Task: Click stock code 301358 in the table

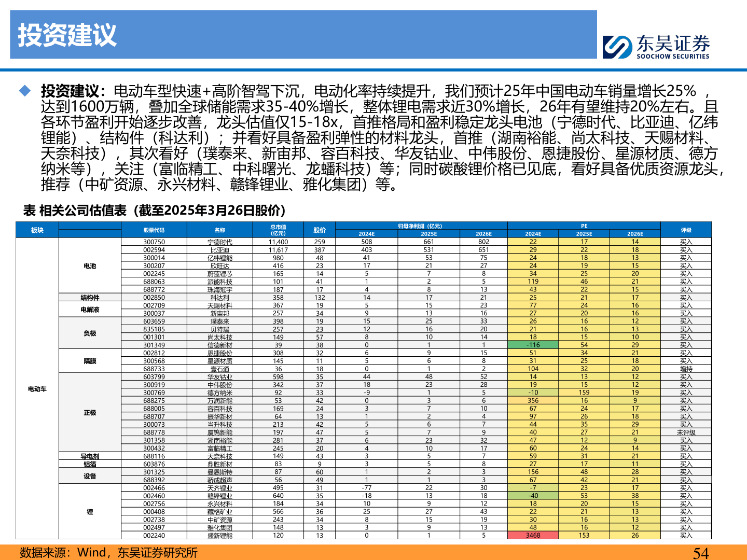Action: pyautogui.click(x=154, y=440)
